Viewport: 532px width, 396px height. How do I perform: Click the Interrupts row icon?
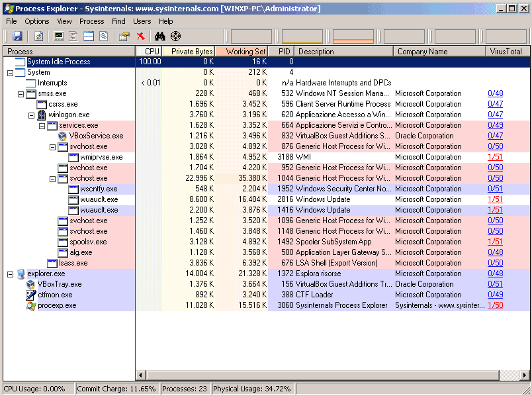pyautogui.click(x=31, y=83)
